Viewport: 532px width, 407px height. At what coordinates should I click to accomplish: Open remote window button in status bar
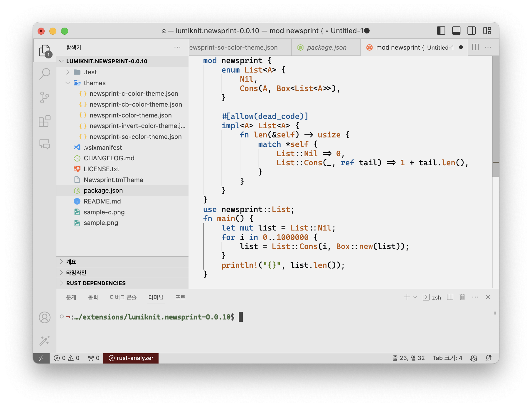[x=41, y=358]
